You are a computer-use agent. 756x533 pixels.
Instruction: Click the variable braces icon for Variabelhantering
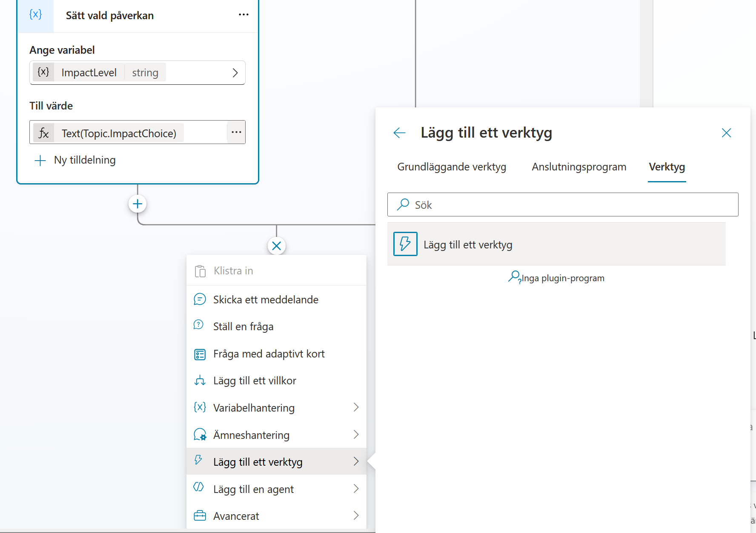point(200,407)
